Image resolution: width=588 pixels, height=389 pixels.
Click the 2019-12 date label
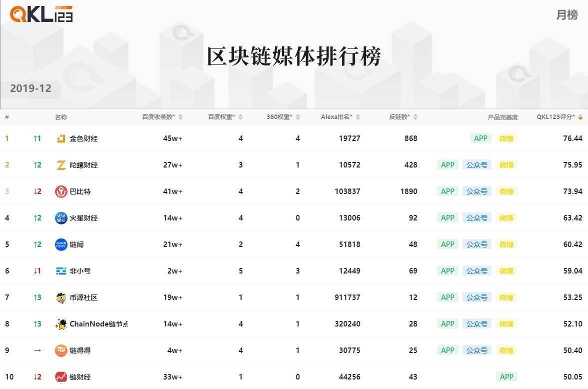(x=30, y=88)
